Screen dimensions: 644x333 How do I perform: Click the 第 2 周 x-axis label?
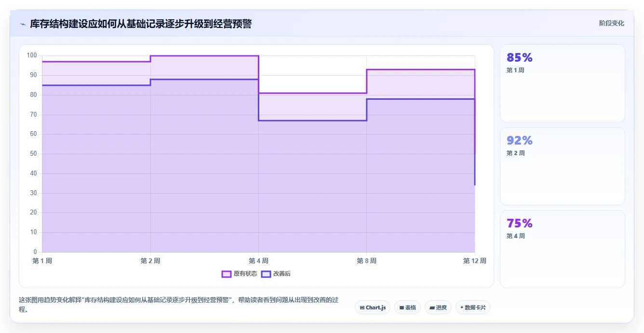(x=150, y=261)
